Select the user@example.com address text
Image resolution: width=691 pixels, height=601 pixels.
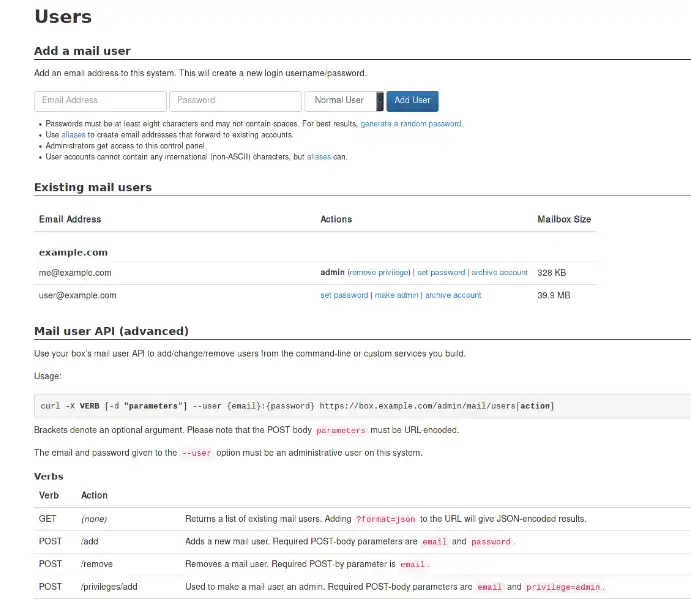78,295
